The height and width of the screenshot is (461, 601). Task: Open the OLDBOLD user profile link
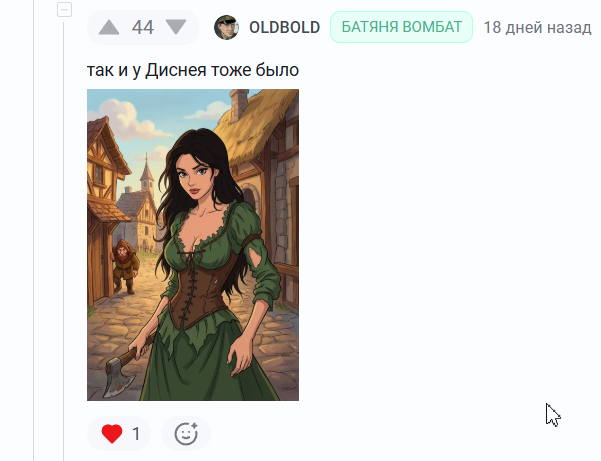pos(284,28)
